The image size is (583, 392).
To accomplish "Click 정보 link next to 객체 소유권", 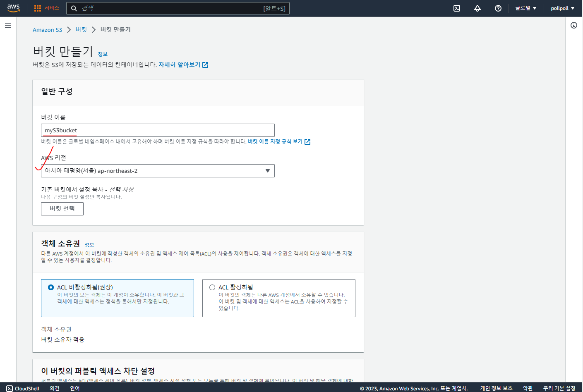I will (89, 245).
